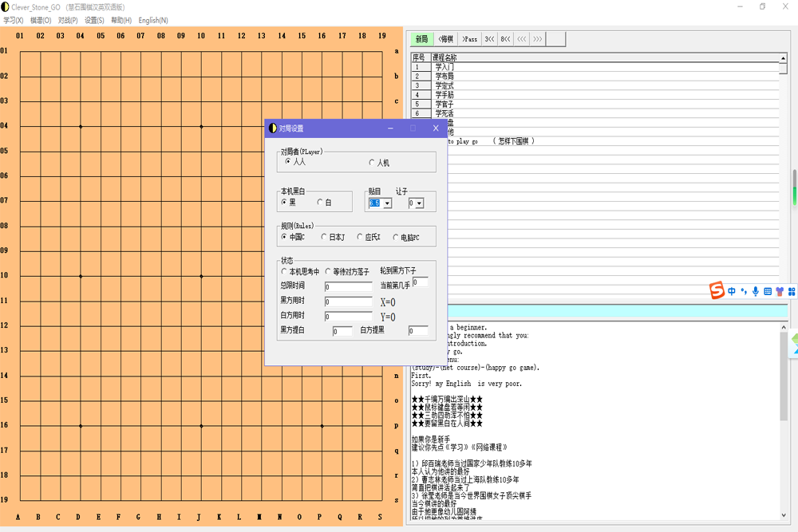Screen dimensions: 798x532
Task: Choose 白 as local stone color
Action: pos(321,203)
